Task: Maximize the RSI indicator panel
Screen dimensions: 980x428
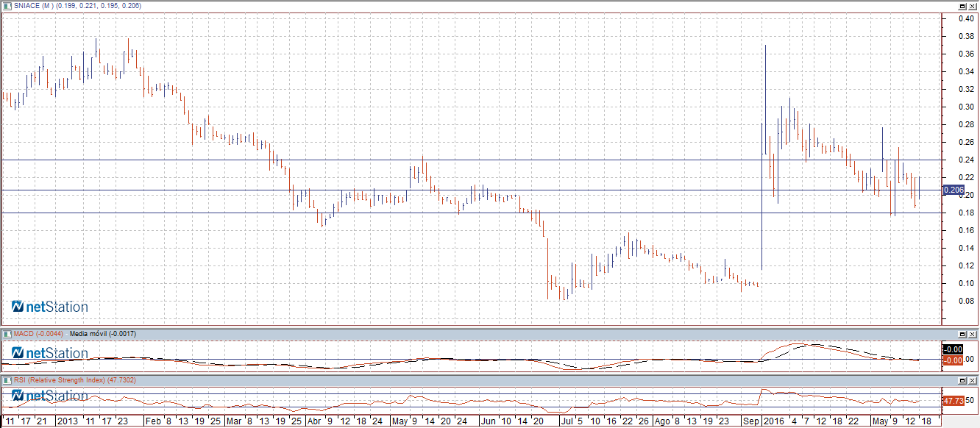Action: point(962,380)
